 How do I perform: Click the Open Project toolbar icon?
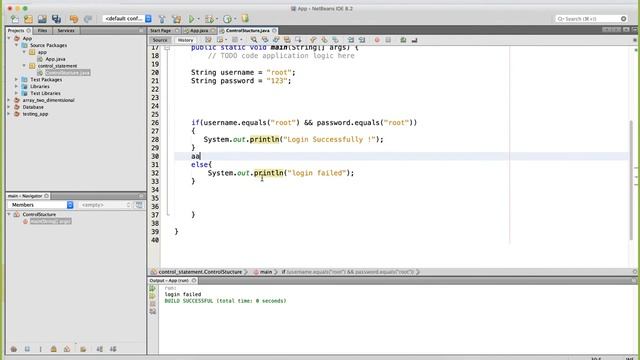(x=42, y=19)
